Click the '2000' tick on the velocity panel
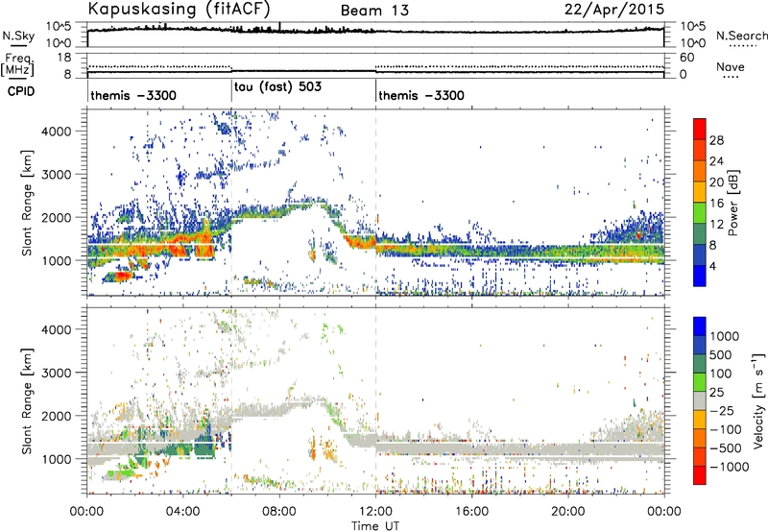The width and height of the screenshot is (768, 532). (x=56, y=416)
